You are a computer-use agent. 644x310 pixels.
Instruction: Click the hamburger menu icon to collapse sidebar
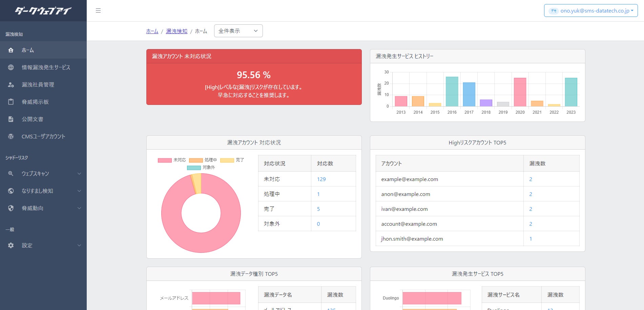[98, 10]
